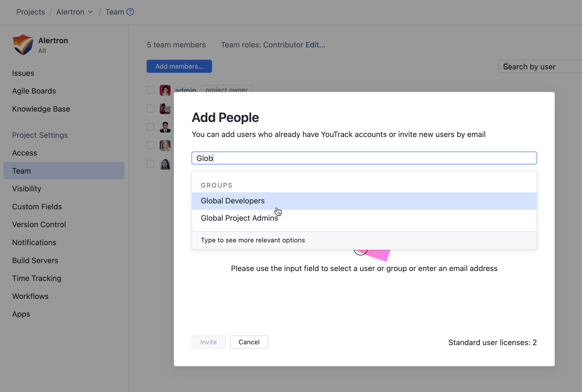Switch to the Agile Boards section
The image size is (582, 392).
34,91
